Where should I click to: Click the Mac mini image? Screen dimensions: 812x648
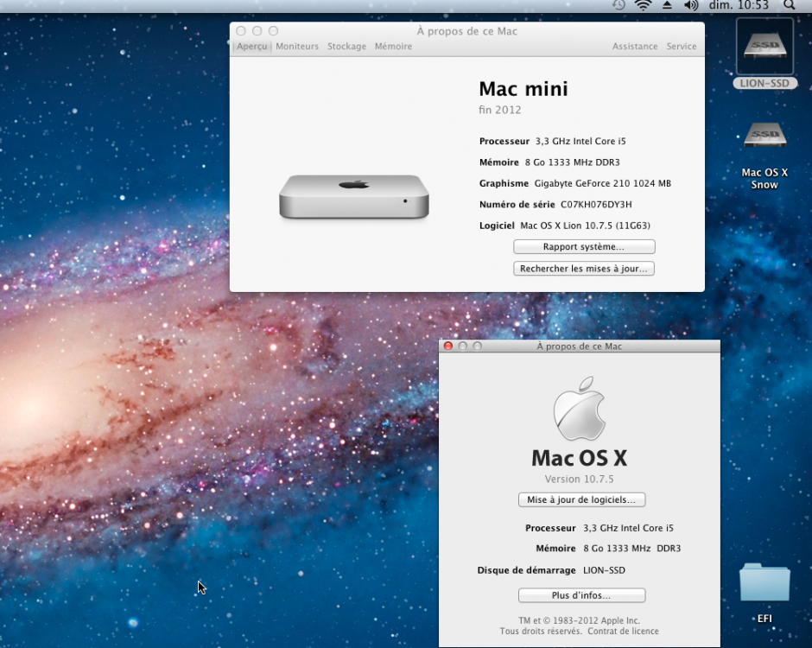point(354,196)
